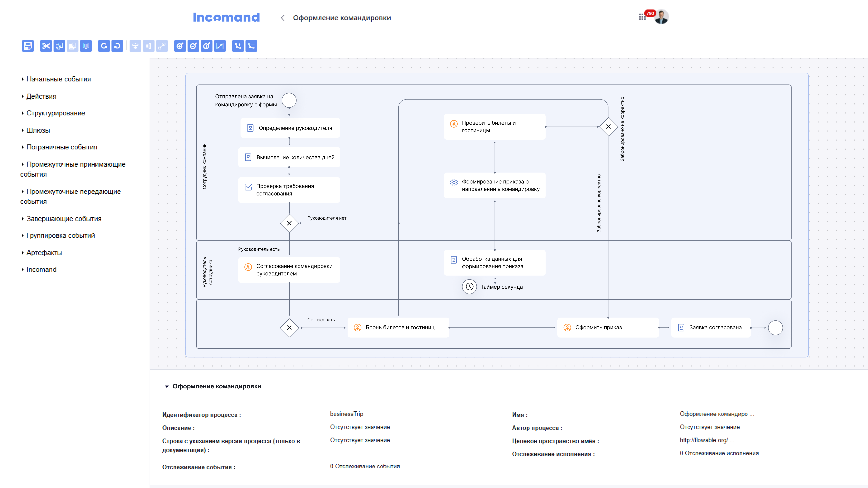Click the remove bend point icon
This screenshot has width=868, height=488.
[251, 46]
